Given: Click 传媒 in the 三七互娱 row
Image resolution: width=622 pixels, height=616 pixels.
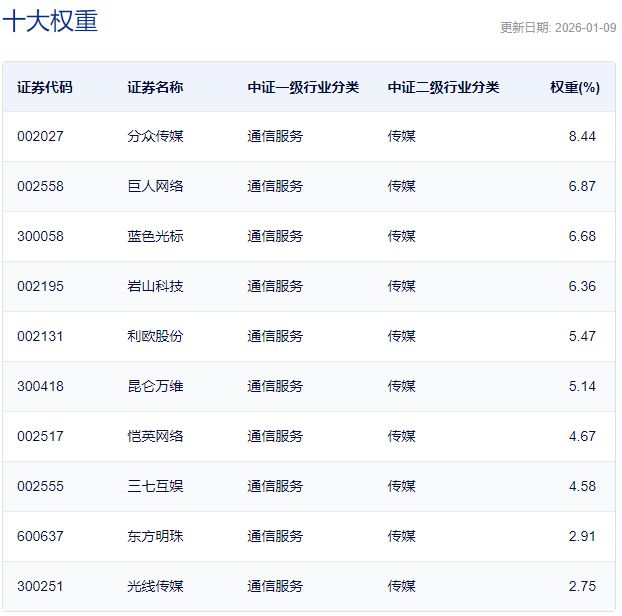Looking at the screenshot, I should (401, 486).
